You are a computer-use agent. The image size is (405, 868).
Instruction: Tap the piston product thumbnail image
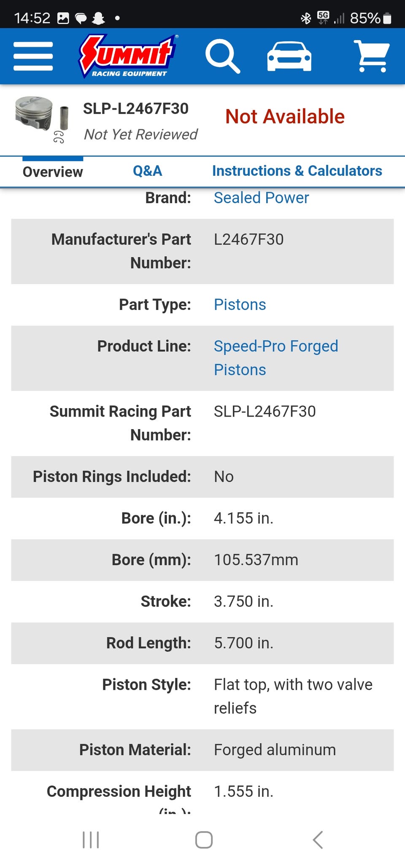click(41, 118)
